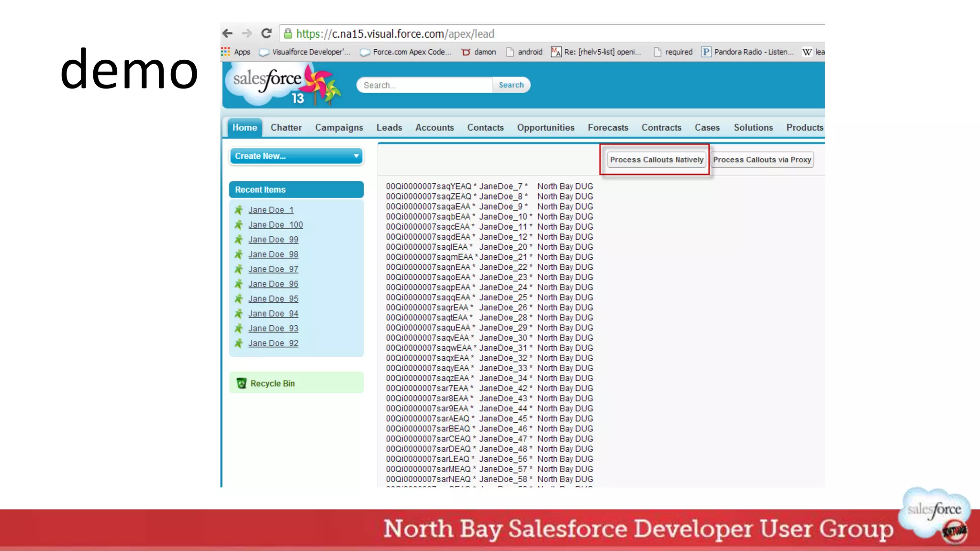Image resolution: width=980 pixels, height=551 pixels.
Task: Click the Recycle Bin icon
Action: [x=242, y=383]
